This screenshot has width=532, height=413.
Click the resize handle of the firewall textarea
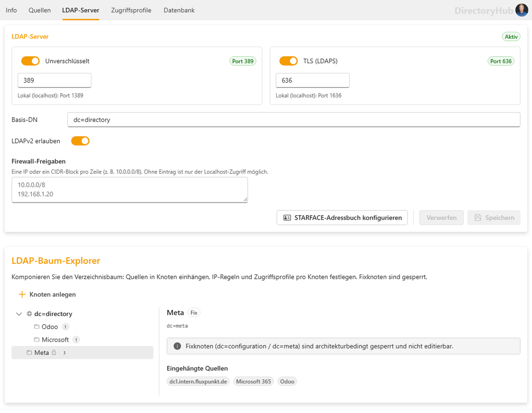pyautogui.click(x=245, y=200)
